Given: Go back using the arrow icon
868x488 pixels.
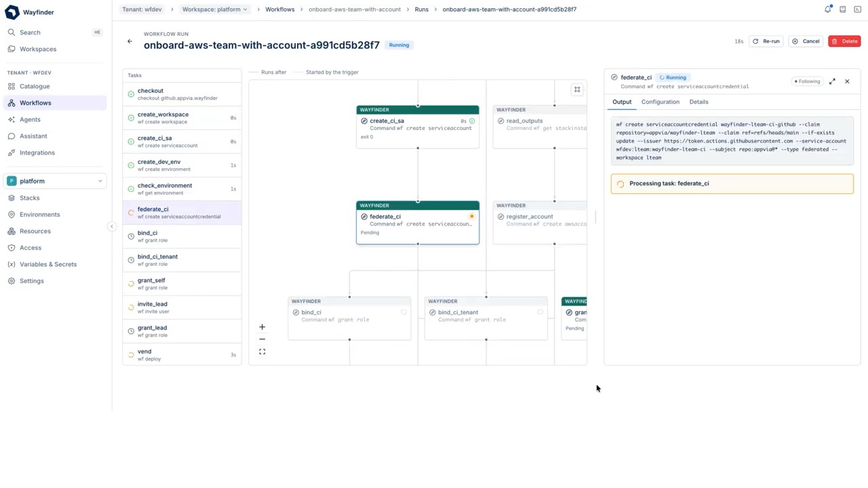Looking at the screenshot, I should pos(130,41).
